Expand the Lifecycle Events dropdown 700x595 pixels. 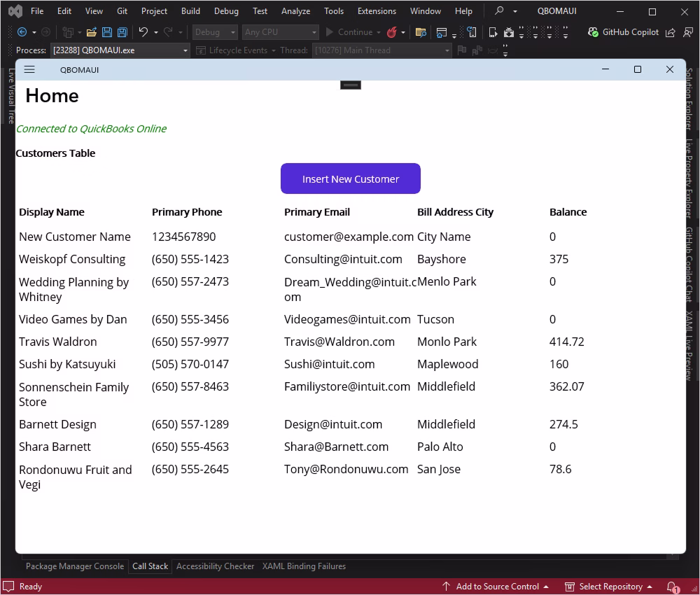click(x=274, y=50)
